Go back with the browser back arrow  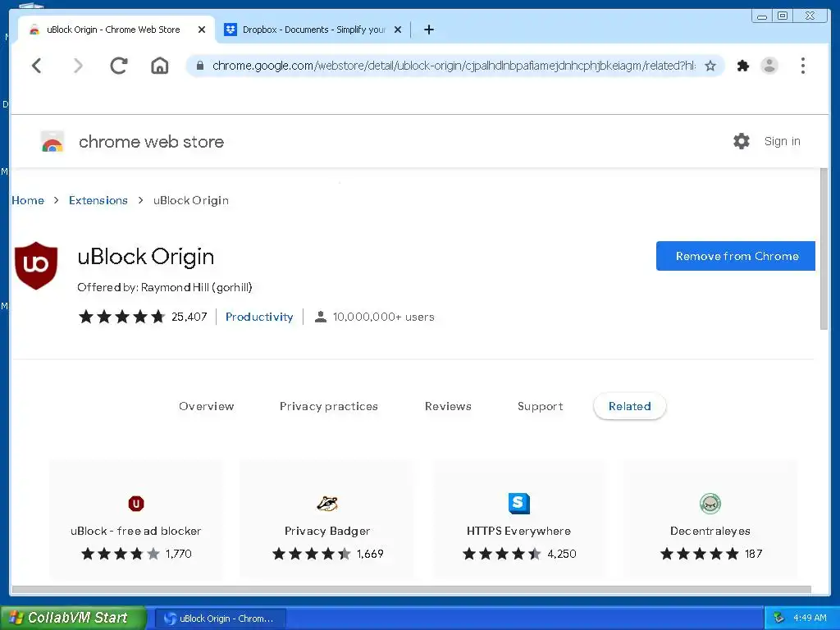(x=36, y=66)
